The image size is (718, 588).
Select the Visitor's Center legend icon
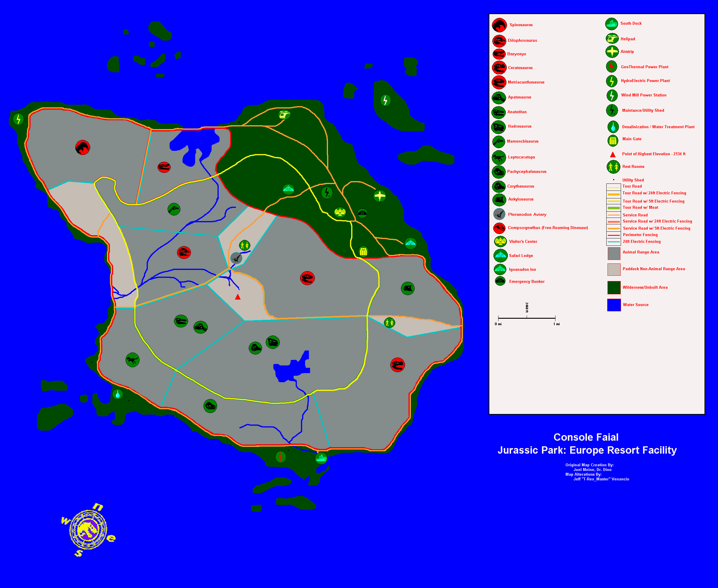[500, 241]
